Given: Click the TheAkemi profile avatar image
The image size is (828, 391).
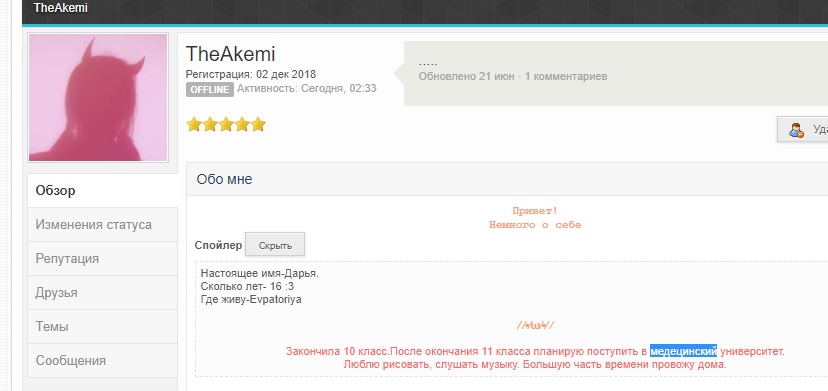Looking at the screenshot, I should 98,97.
